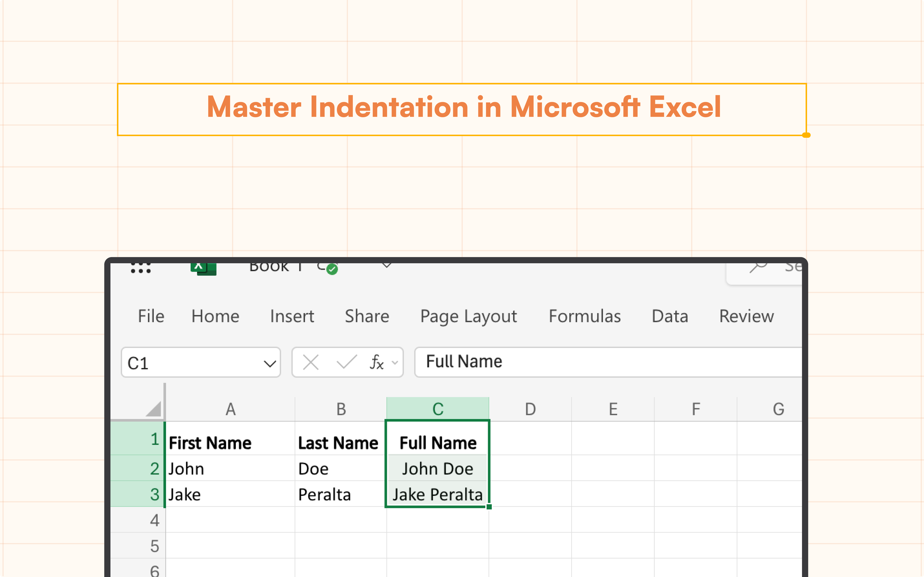The width and height of the screenshot is (924, 577).
Task: Cancel entry with the X icon
Action: [310, 362]
